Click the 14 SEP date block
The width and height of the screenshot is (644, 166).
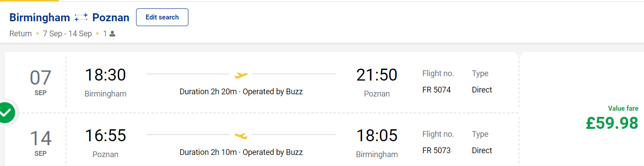click(40, 143)
